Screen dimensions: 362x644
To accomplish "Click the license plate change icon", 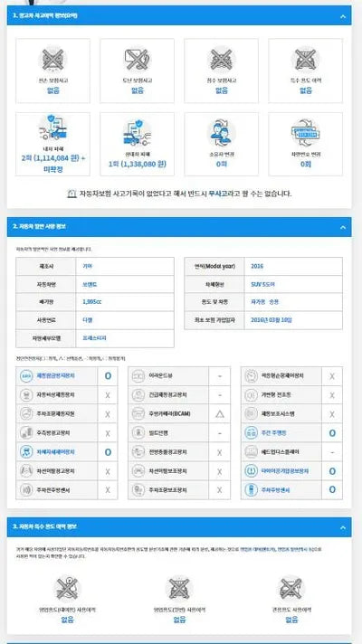I will click(305, 133).
